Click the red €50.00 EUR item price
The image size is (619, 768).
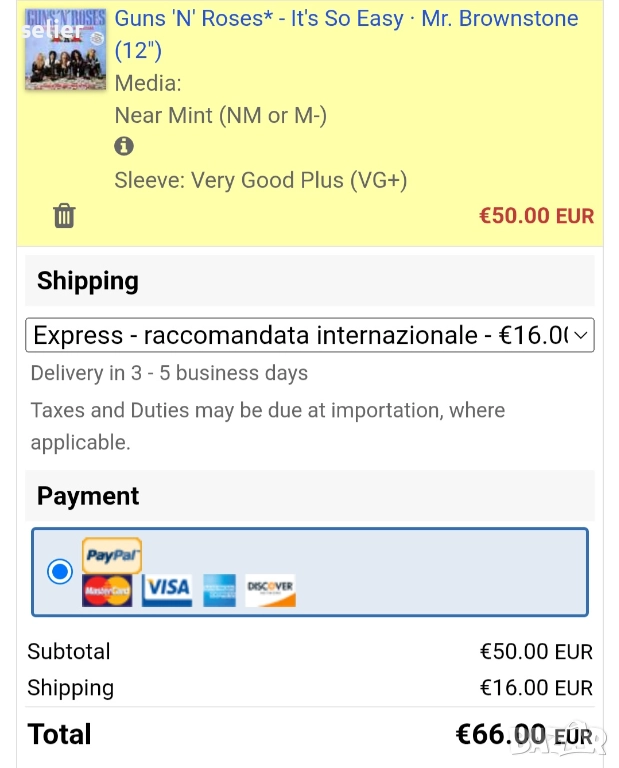pyautogui.click(x=536, y=216)
